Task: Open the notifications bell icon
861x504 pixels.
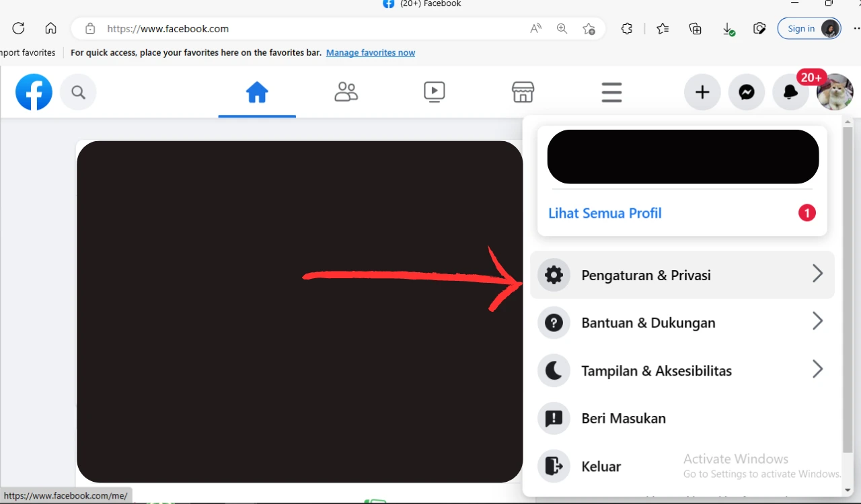Action: (x=790, y=92)
